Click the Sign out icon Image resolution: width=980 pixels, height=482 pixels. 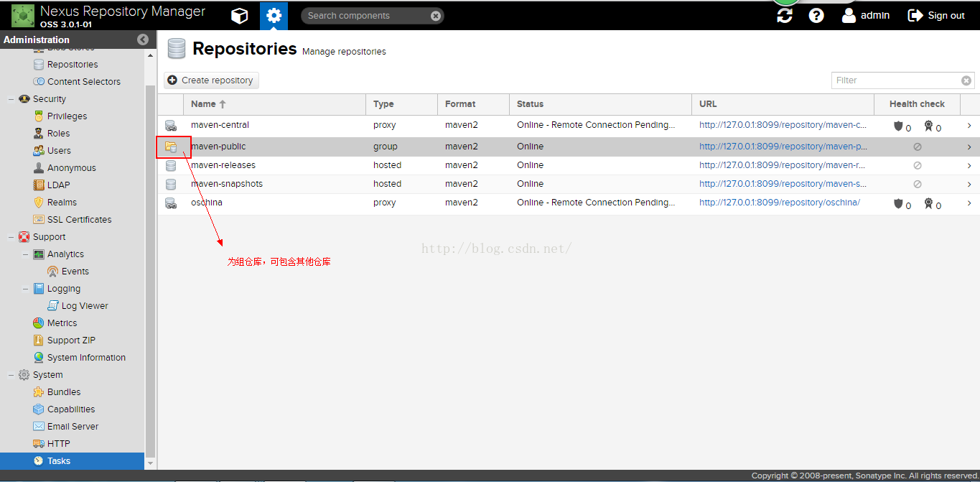(915, 15)
